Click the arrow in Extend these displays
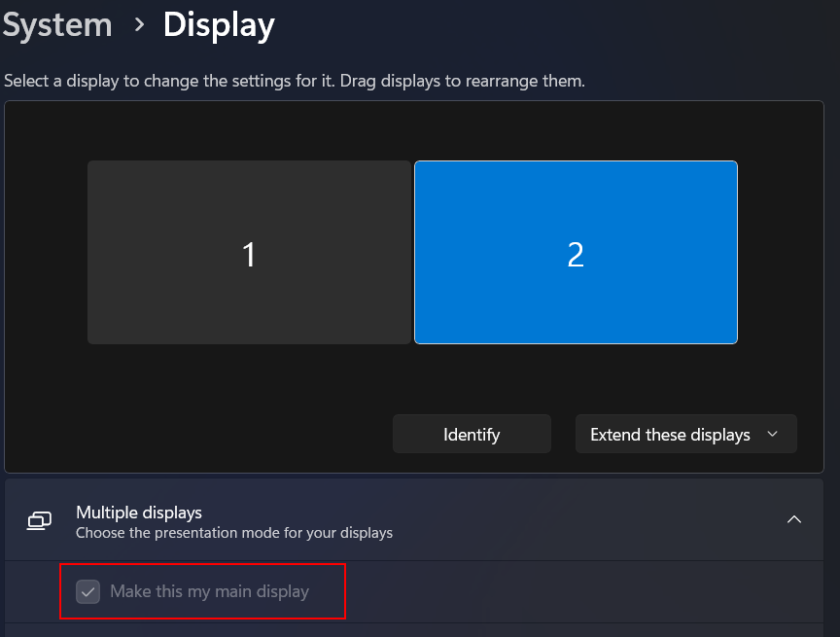Screen dimensions: 840x637 (x=772, y=434)
